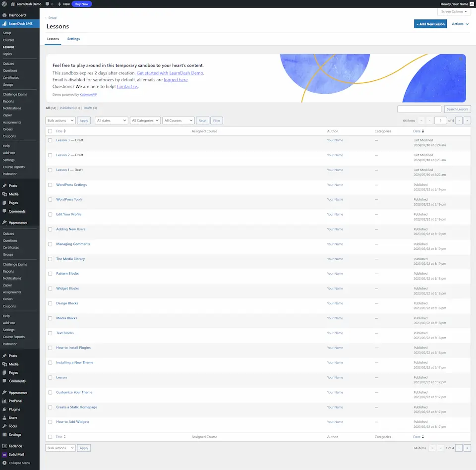Click the Collapse Menu arrow icon
The height and width of the screenshot is (470, 476).
[4, 463]
